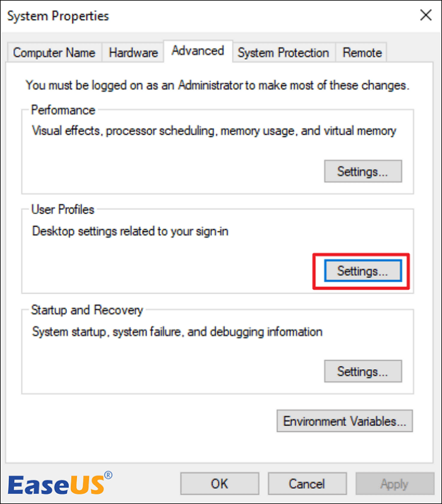Click the visual effects description text
The width and height of the screenshot is (442, 504).
tap(214, 131)
